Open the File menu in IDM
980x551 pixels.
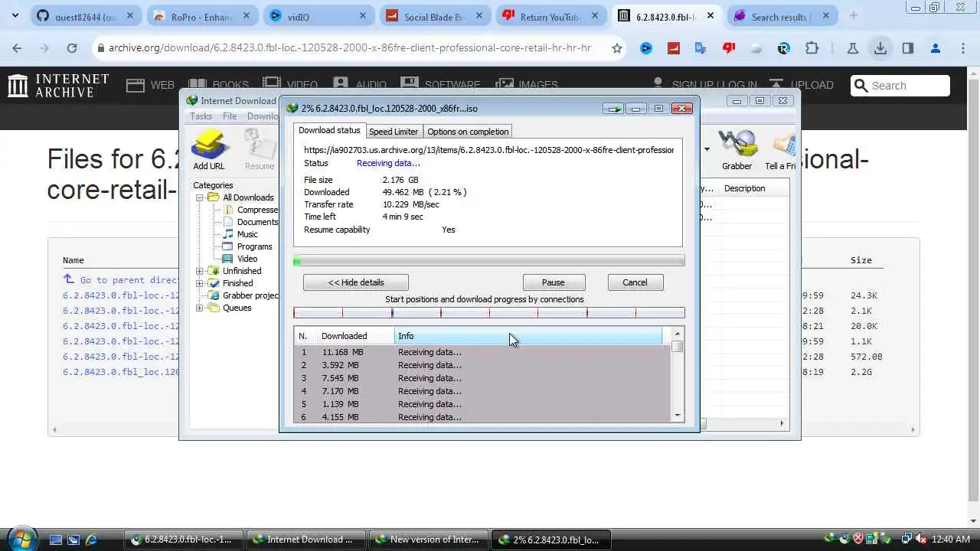(230, 116)
